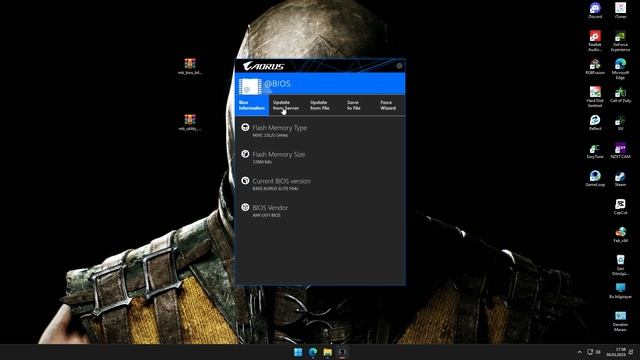Select the Denetim Masası desktop icon

pos(620,321)
